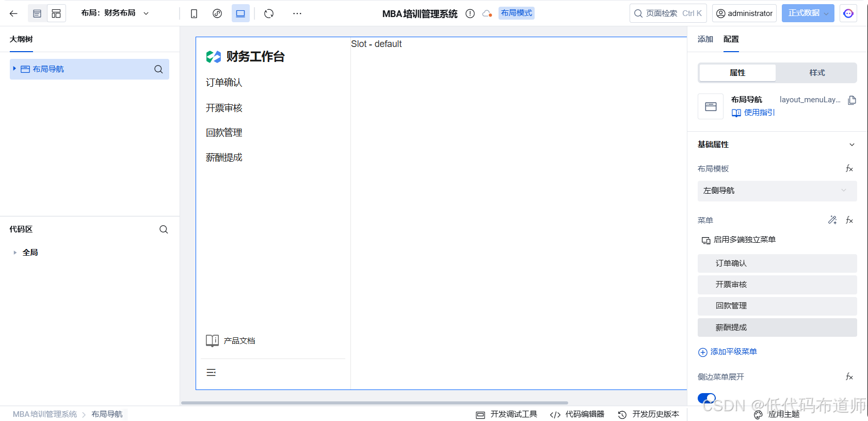Copy the layout_menuLay component ID
Screen dimensions: 868x421
[x=852, y=100]
